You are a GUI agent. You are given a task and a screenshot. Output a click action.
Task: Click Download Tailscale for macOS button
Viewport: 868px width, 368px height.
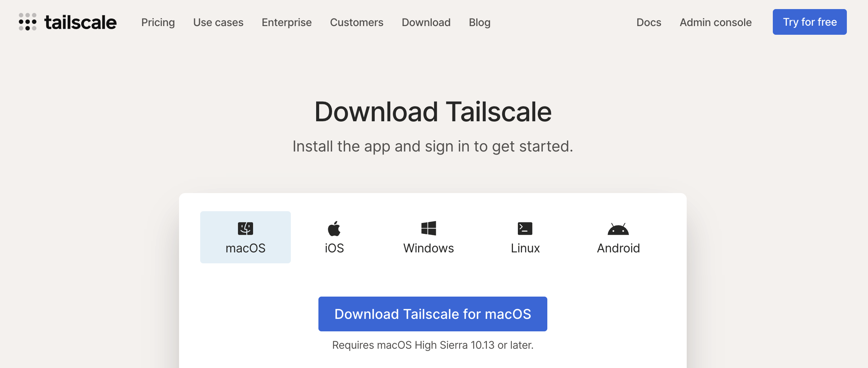click(433, 314)
